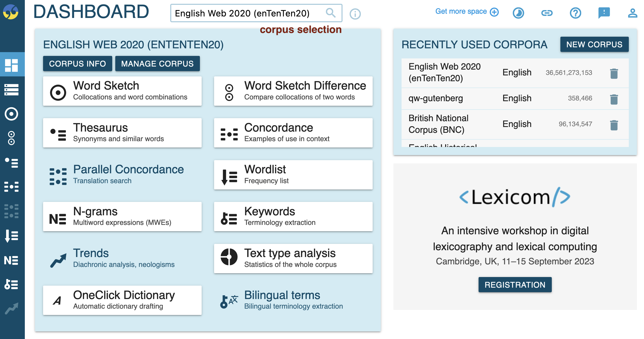The image size is (644, 339).
Task: Click the MANAGE CORPUS button
Action: point(158,63)
